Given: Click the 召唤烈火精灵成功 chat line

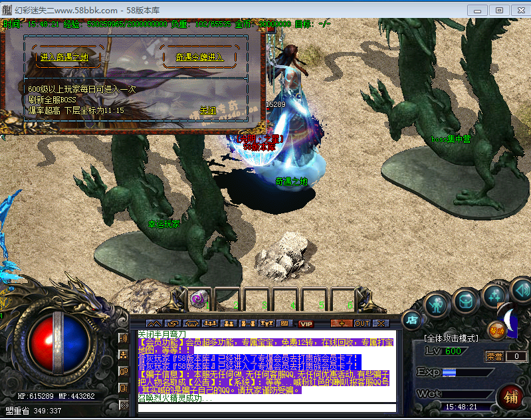Looking at the screenshot, I should (x=175, y=398).
